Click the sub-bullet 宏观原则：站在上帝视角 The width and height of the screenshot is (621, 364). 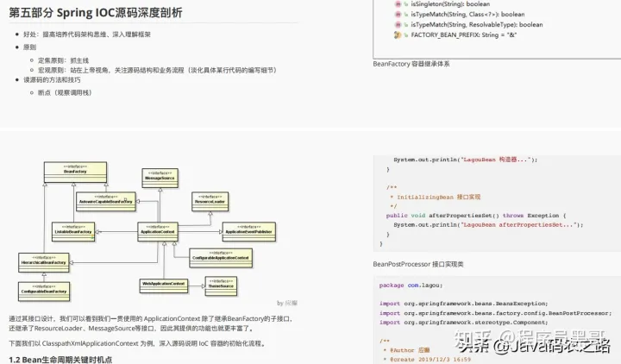157,70
